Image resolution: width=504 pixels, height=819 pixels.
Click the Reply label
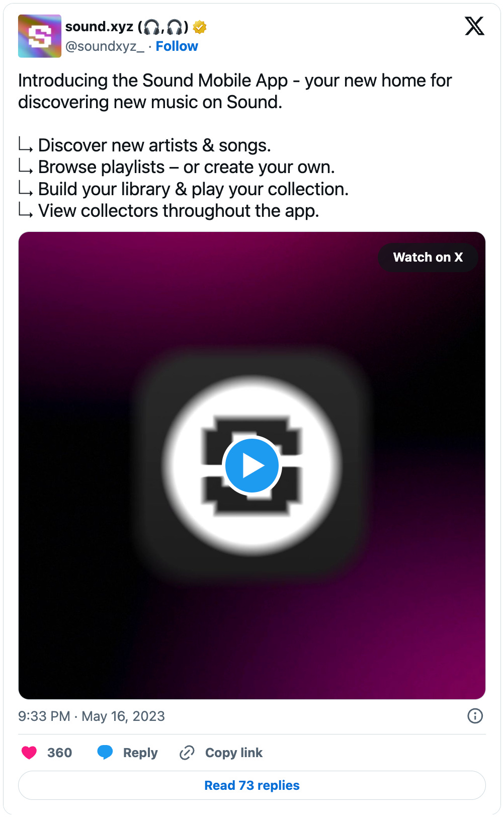(x=140, y=753)
